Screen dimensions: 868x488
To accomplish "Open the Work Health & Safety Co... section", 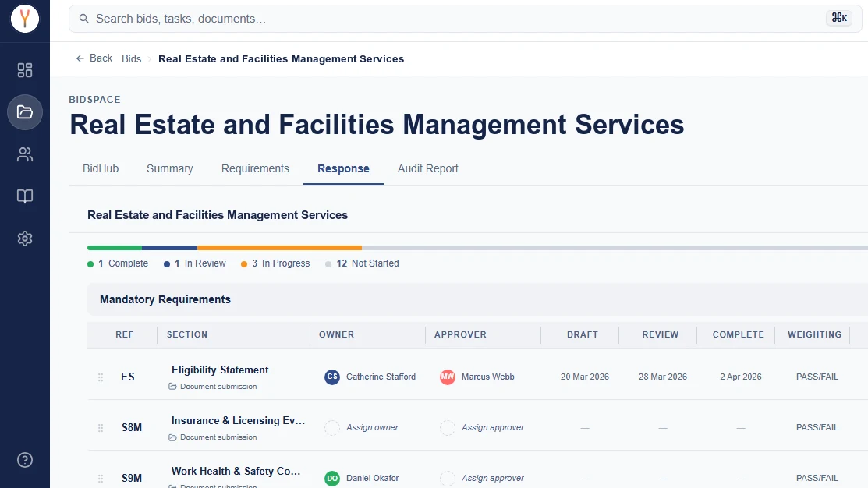I will tap(236, 472).
